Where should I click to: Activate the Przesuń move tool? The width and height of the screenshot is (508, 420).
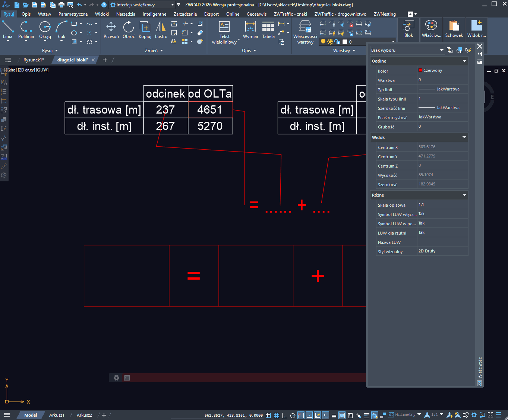[111, 29]
